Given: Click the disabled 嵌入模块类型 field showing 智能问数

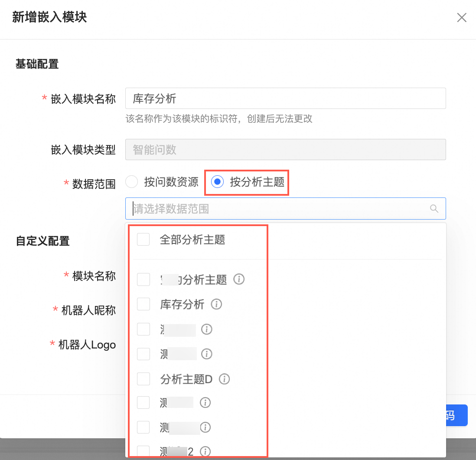Looking at the screenshot, I should (285, 149).
